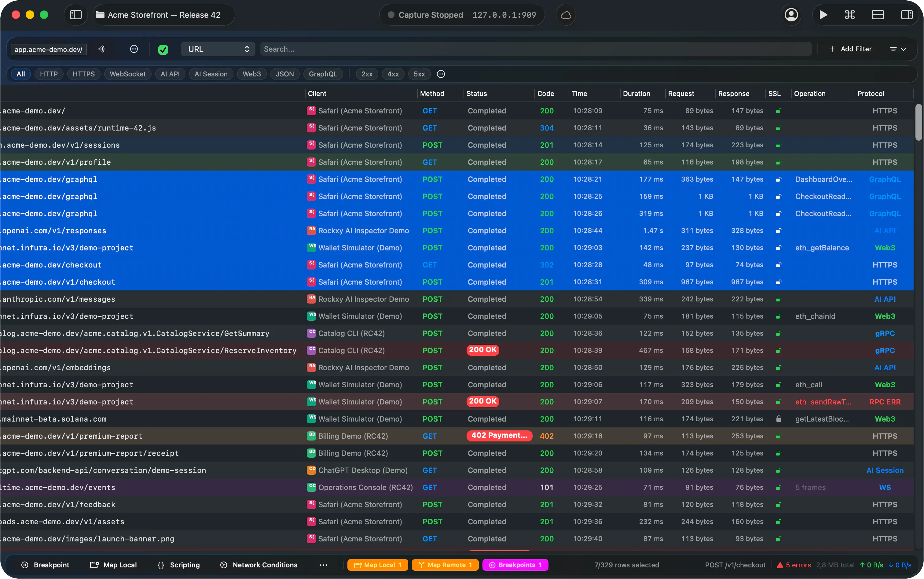Toggle the bottom panel layout icon
The image size is (924, 579).
point(878,15)
